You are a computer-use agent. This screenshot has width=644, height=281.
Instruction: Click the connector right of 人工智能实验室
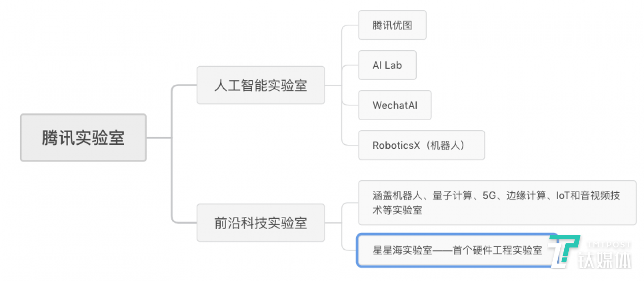(333, 85)
